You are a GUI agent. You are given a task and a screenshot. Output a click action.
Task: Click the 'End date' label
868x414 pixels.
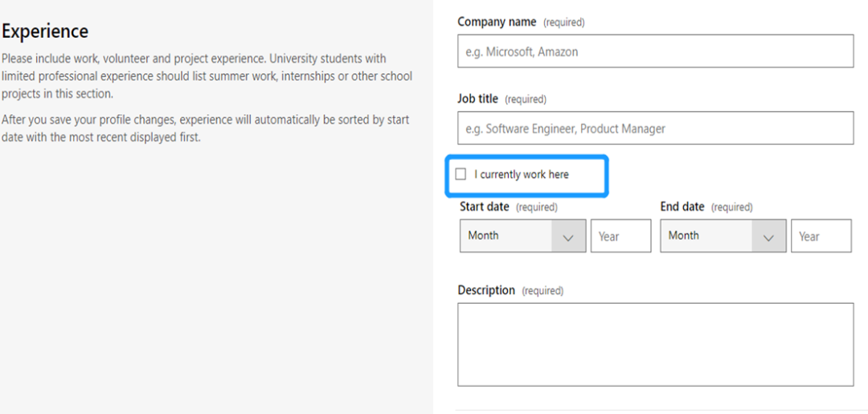coord(682,207)
